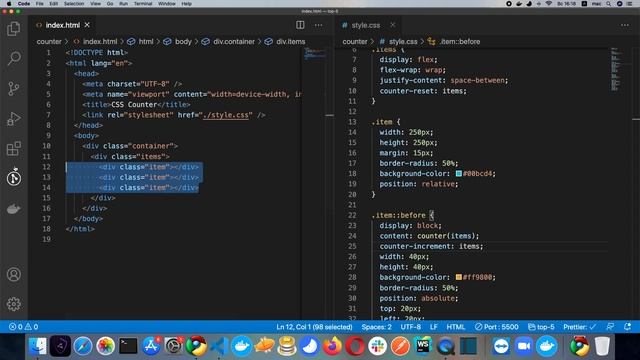640x360 pixels.
Task: Switch to the index.html tab
Action: (62, 25)
